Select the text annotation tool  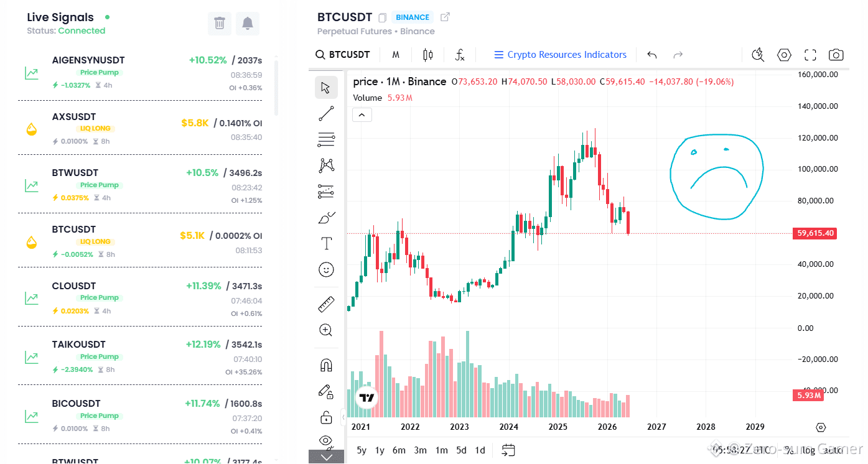326,243
